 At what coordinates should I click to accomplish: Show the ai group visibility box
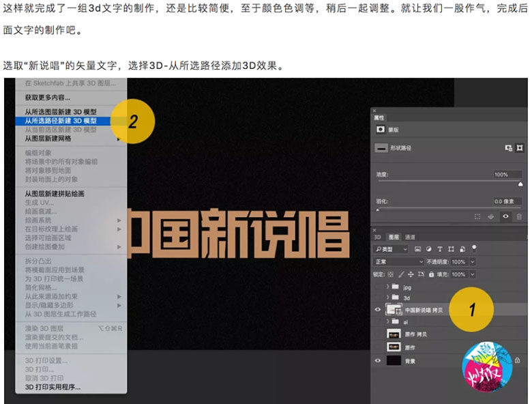378,321
